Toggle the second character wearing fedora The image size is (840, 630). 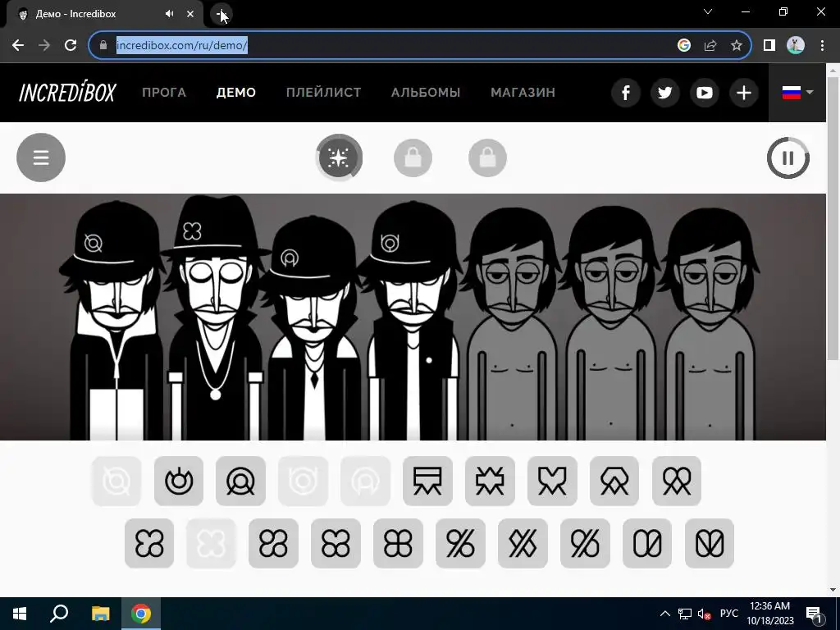pyautogui.click(x=216, y=319)
